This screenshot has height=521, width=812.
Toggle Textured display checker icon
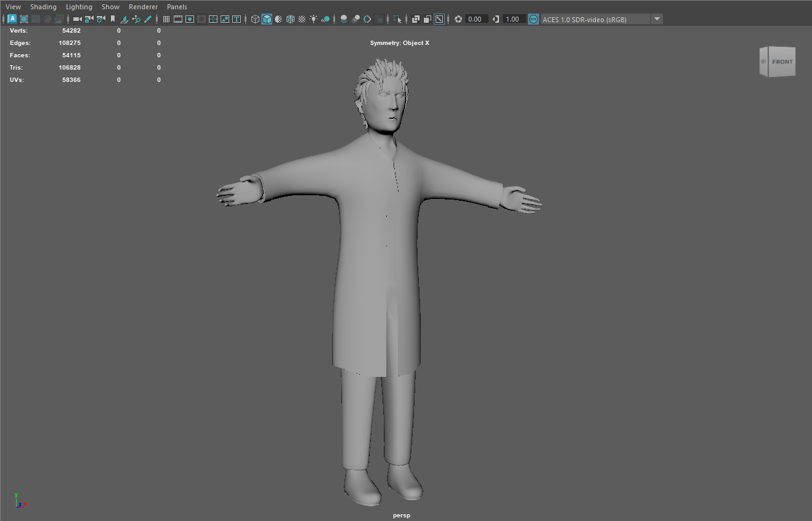(x=302, y=19)
